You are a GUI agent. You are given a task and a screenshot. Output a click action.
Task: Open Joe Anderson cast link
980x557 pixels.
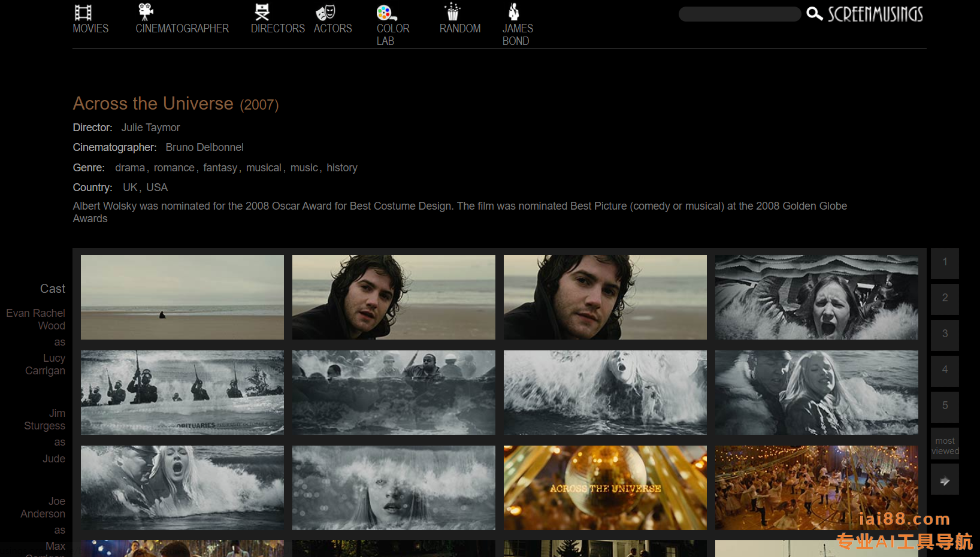[43, 507]
